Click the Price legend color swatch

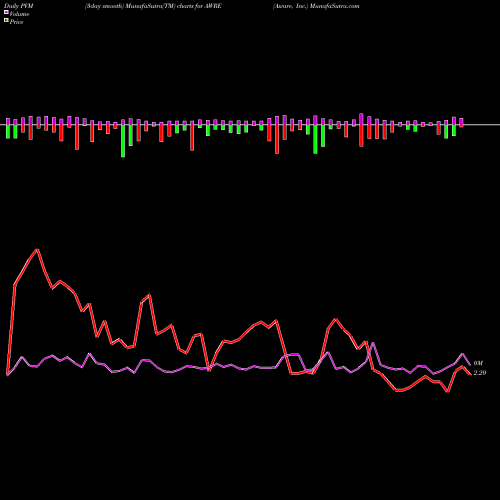coord(6,21)
